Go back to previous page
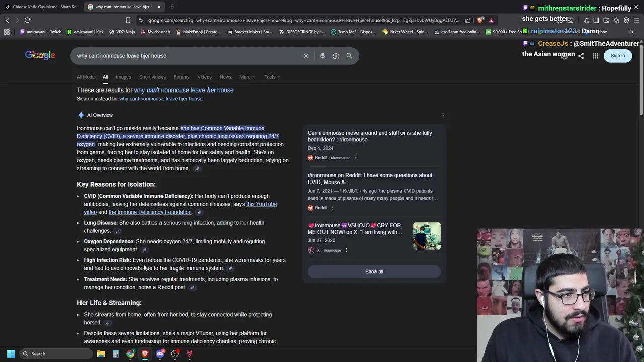The height and width of the screenshot is (362, 644). (7, 20)
